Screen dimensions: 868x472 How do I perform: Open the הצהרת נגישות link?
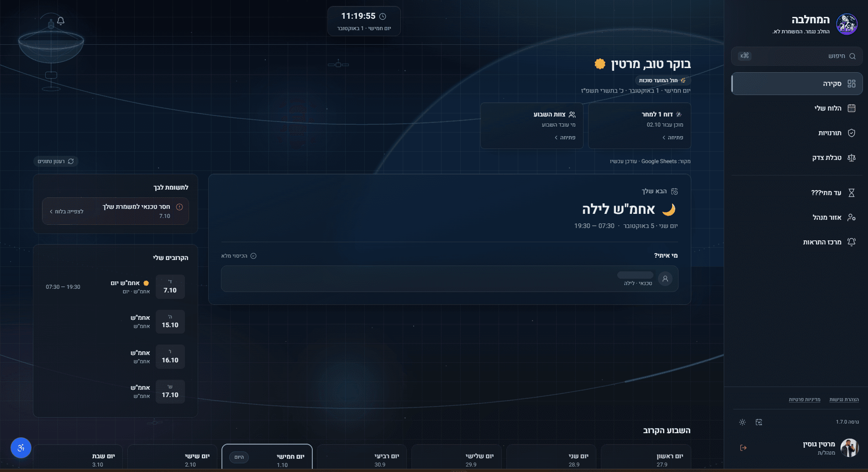pos(844,400)
